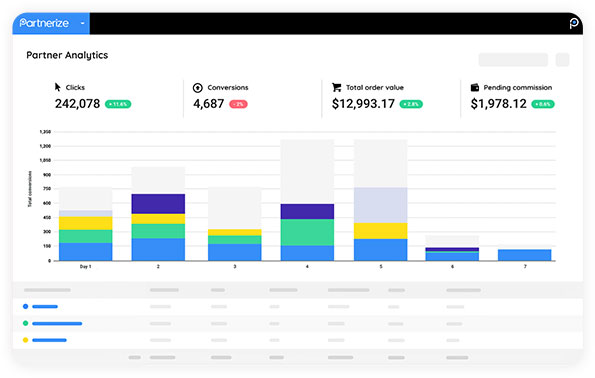Click the blue segment of Day 3 bar
The width and height of the screenshot is (595, 378).
point(235,252)
